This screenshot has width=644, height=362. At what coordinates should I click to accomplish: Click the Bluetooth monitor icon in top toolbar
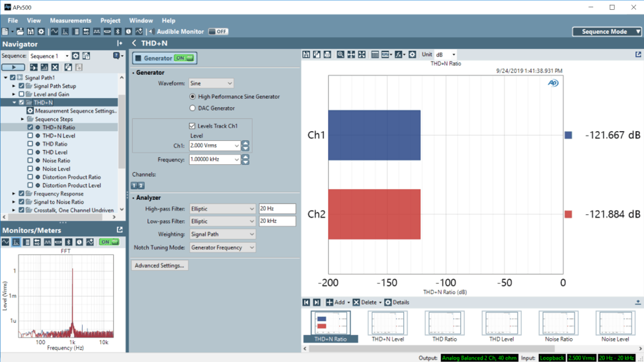[118, 32]
